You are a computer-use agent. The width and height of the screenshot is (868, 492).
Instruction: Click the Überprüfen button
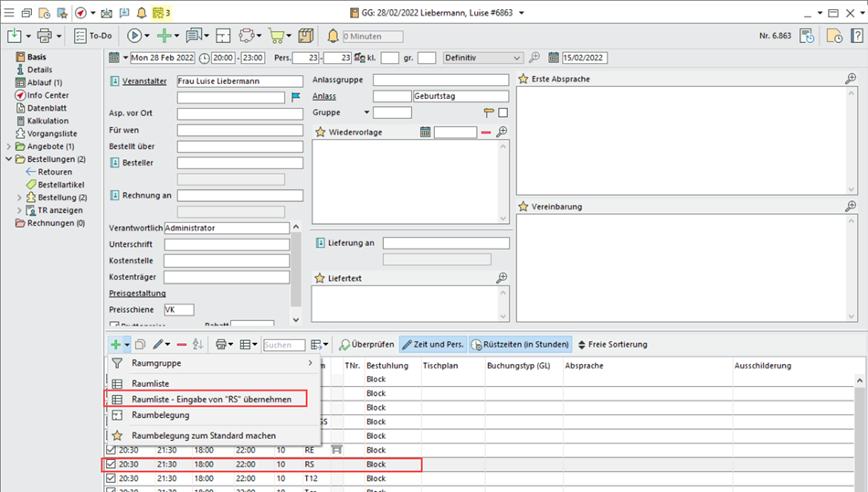point(365,345)
